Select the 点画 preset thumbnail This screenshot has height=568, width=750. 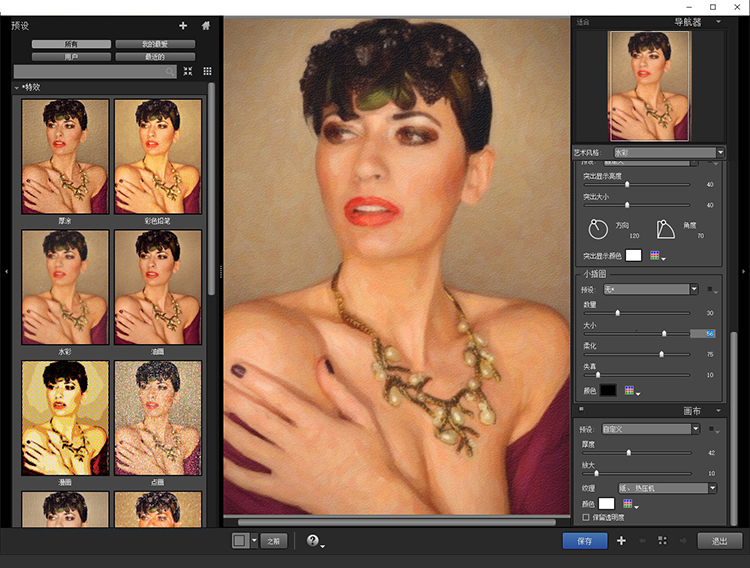[158, 418]
